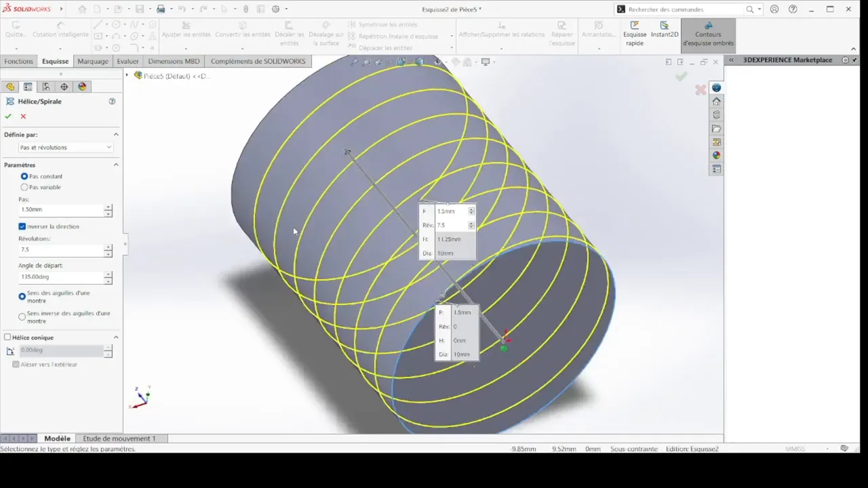
Task: Confirm the helix with green checkmark
Action: (x=8, y=117)
